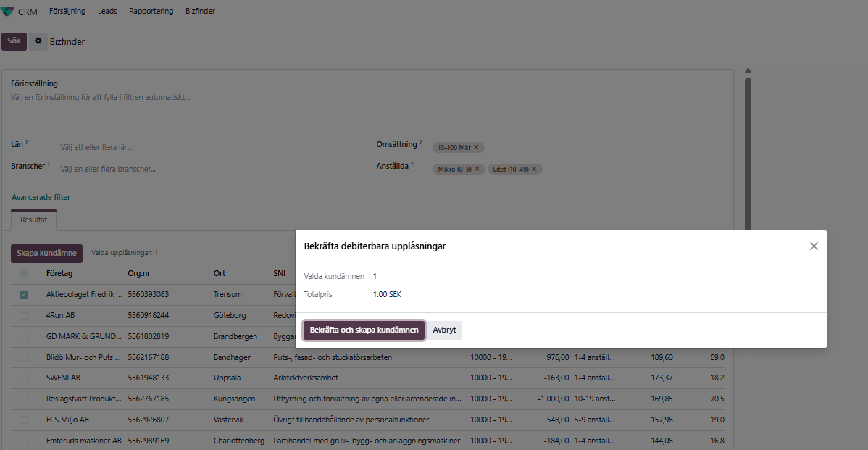The width and height of the screenshot is (868, 450).
Task: Open the Bizfinder menu item
Action: click(x=200, y=11)
